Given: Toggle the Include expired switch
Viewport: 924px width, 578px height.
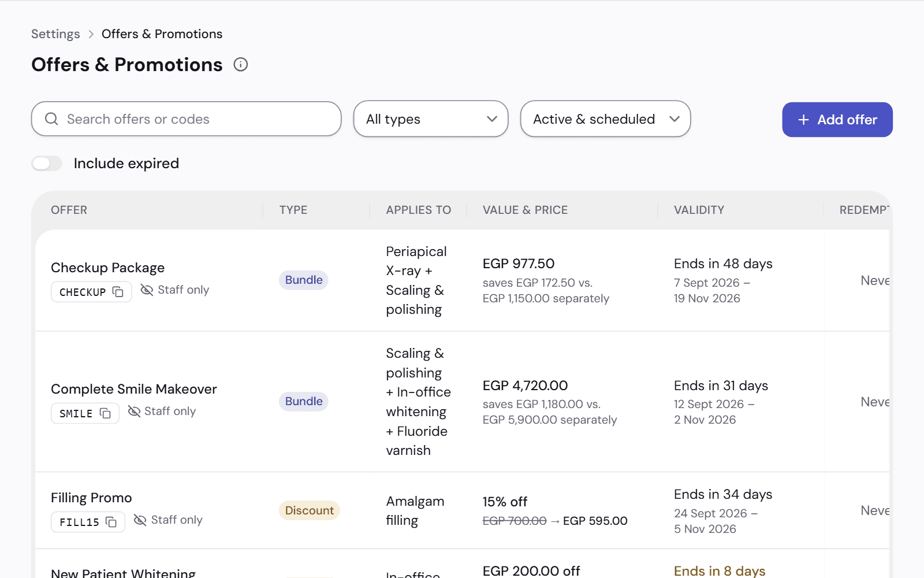Looking at the screenshot, I should [x=47, y=164].
